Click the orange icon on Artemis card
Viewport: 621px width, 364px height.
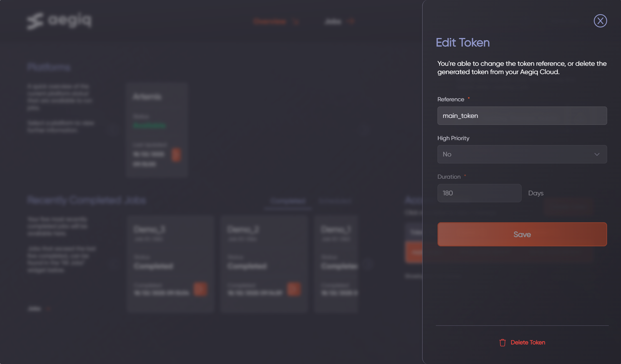pos(176,155)
